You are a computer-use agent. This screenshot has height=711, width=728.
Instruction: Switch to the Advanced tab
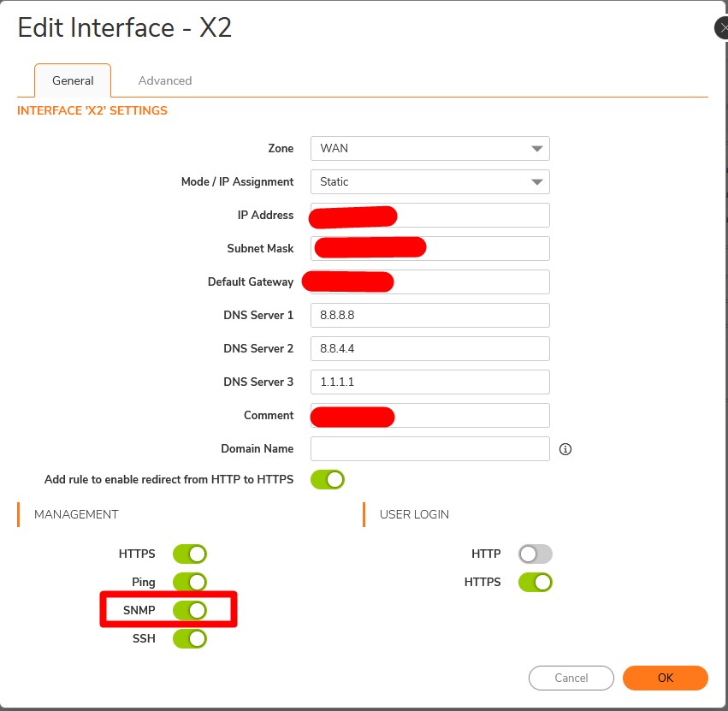165,80
